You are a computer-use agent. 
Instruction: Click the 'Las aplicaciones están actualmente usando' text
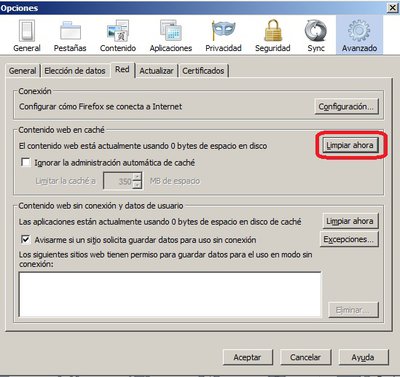point(160,222)
